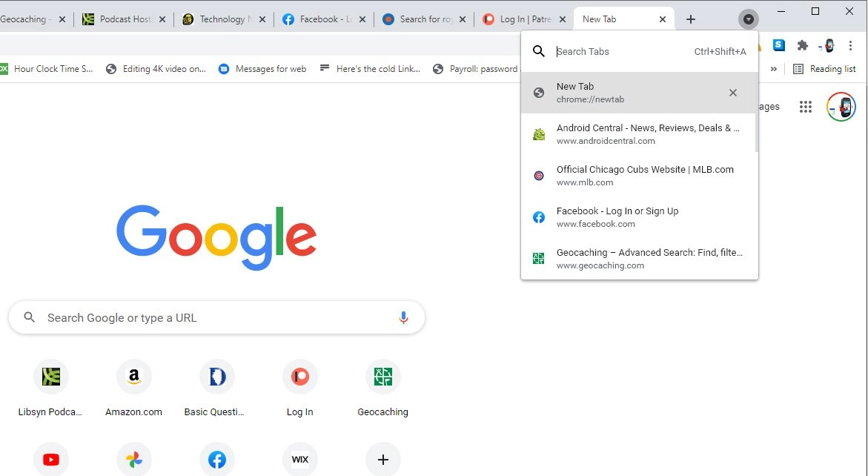868x476 pixels.
Task: Switch to the Technology News tab
Action: 222,19
